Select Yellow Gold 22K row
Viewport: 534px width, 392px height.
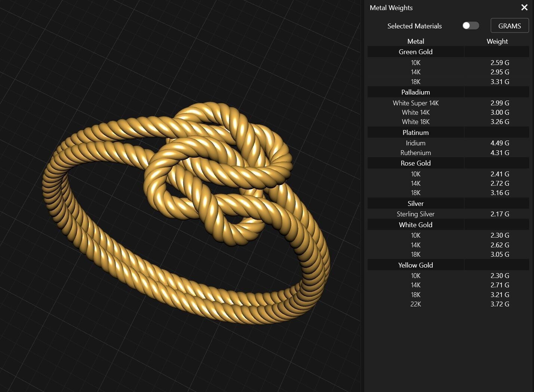point(448,304)
